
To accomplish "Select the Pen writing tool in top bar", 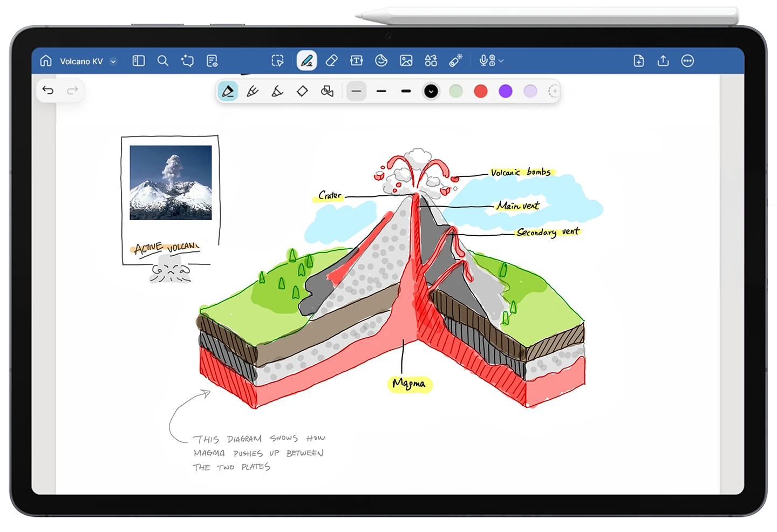I will point(306,61).
